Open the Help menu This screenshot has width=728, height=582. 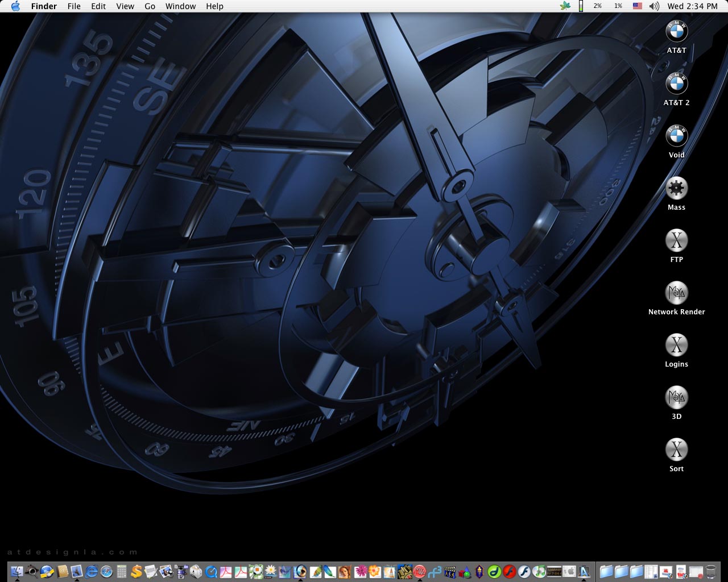(214, 6)
